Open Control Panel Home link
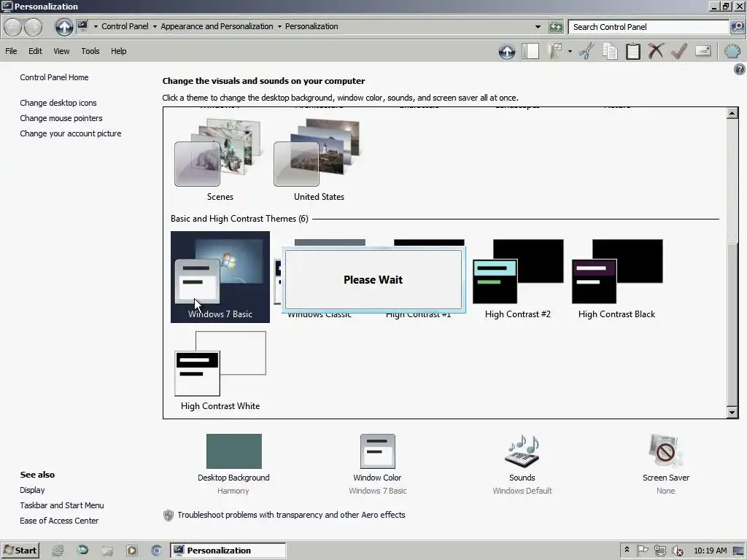 pyautogui.click(x=54, y=77)
